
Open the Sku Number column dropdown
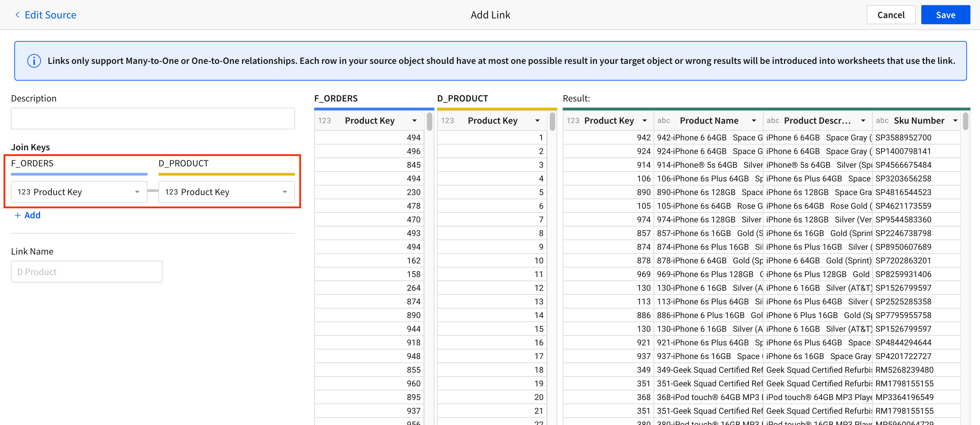tap(955, 120)
